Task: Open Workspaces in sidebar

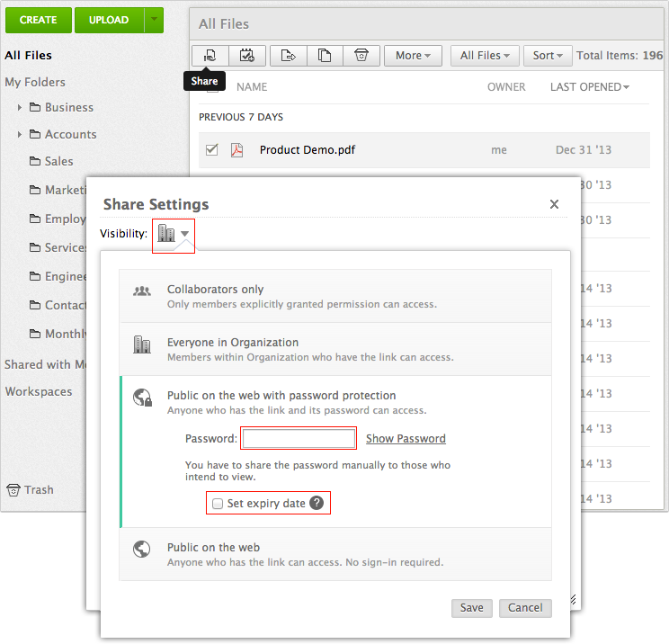Action: coord(39,391)
